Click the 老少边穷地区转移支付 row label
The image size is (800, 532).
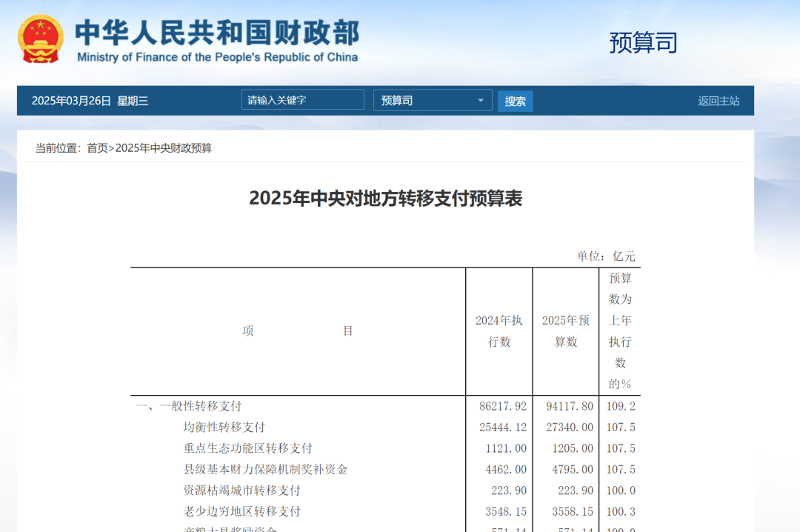point(242,511)
